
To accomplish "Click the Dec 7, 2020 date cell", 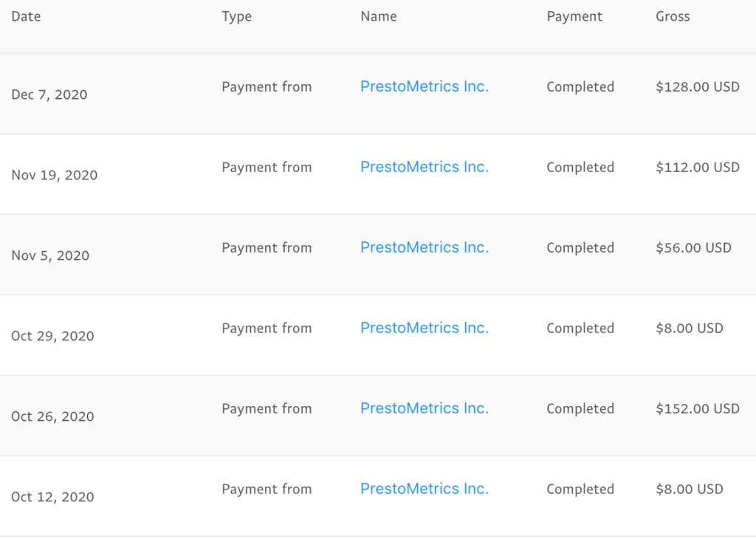I will click(49, 95).
